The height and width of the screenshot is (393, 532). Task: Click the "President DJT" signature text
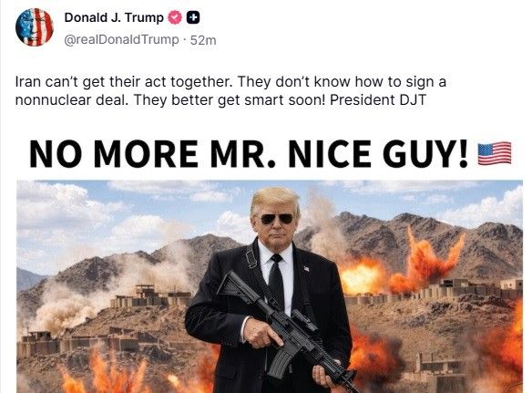click(x=378, y=100)
